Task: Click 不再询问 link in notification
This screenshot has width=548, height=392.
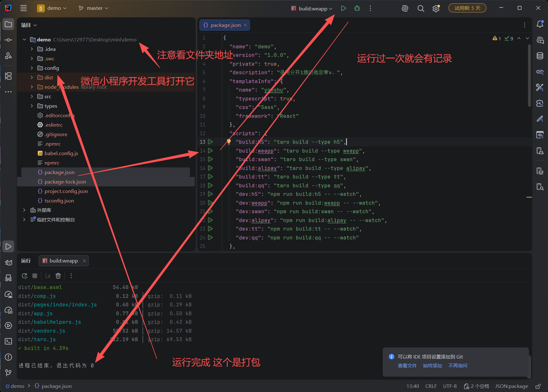Action: (458, 366)
